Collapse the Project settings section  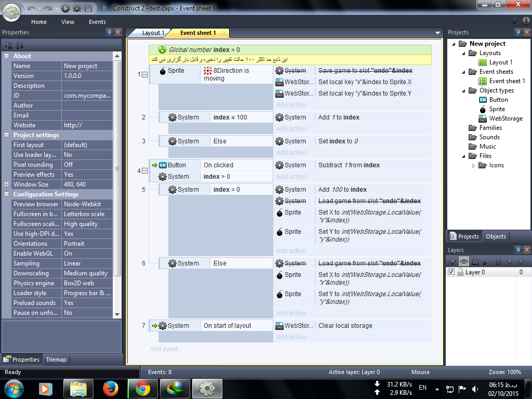tap(6, 135)
